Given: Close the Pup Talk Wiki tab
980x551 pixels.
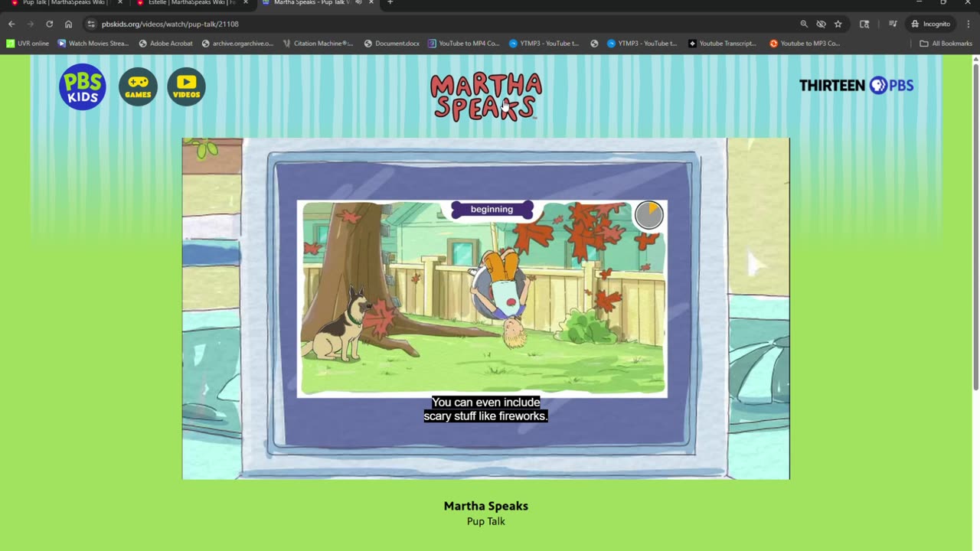Looking at the screenshot, I should (x=120, y=2).
